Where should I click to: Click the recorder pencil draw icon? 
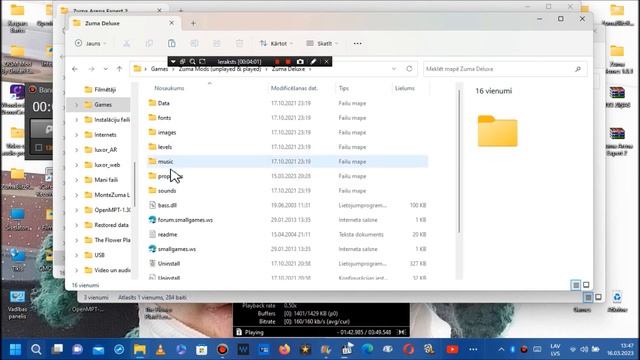click(313, 62)
